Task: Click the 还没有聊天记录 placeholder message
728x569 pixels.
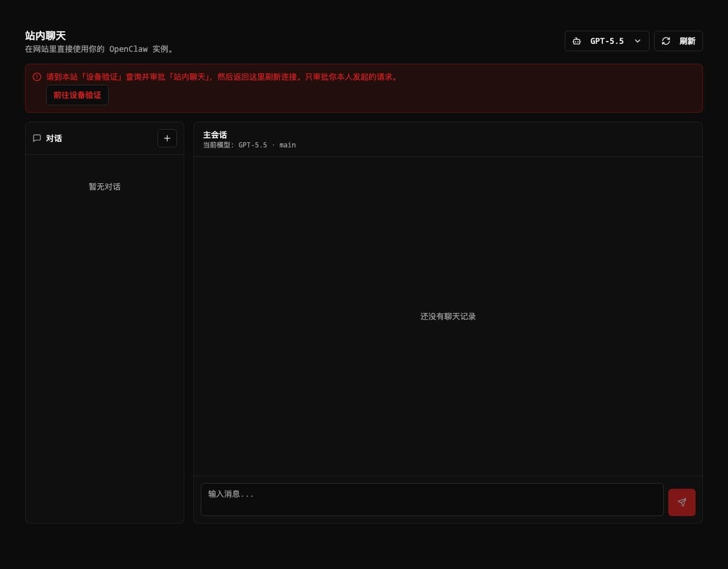Action: [x=448, y=316]
